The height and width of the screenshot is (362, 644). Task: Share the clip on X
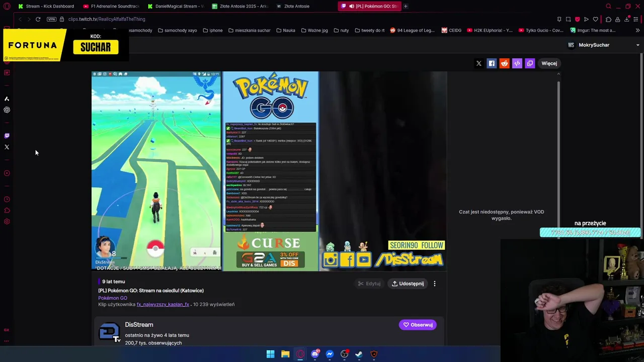[x=479, y=63]
